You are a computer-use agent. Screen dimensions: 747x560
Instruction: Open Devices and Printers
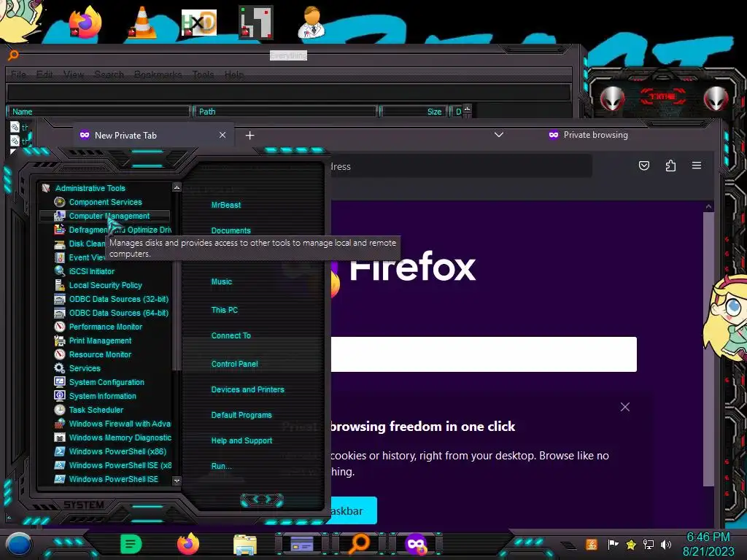tap(247, 389)
